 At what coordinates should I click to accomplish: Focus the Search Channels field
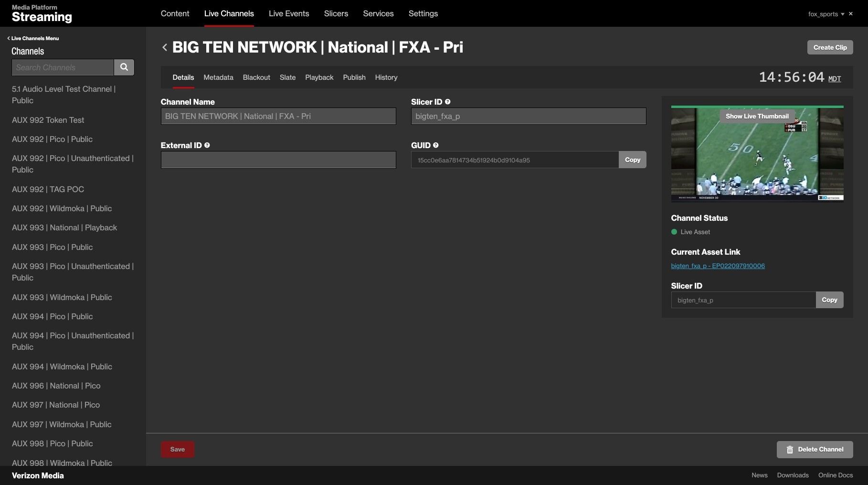63,67
